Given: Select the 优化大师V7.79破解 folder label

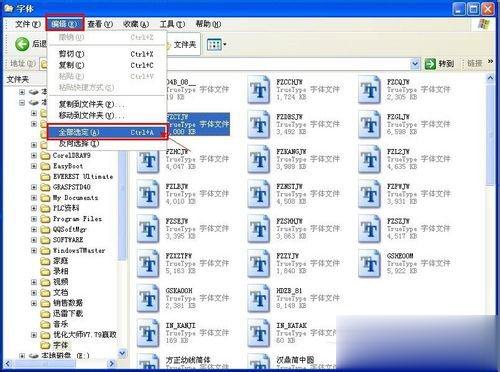Looking at the screenshot, I should (x=85, y=335).
